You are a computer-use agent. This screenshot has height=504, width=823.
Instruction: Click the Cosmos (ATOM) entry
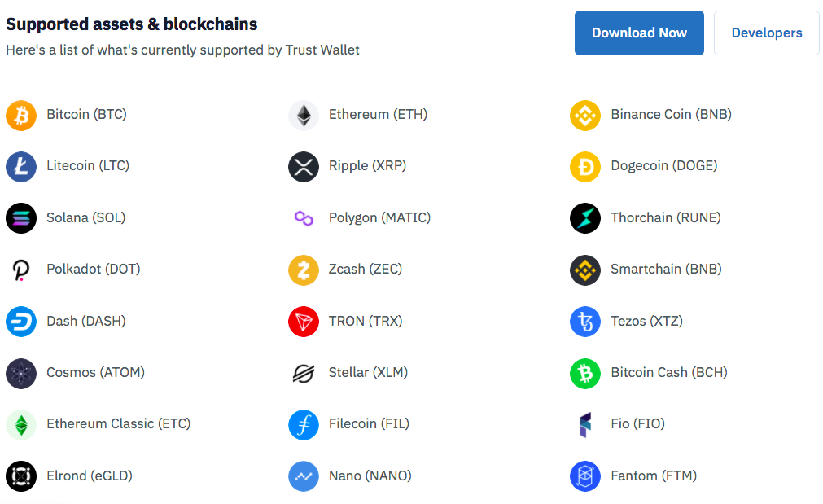76,373
